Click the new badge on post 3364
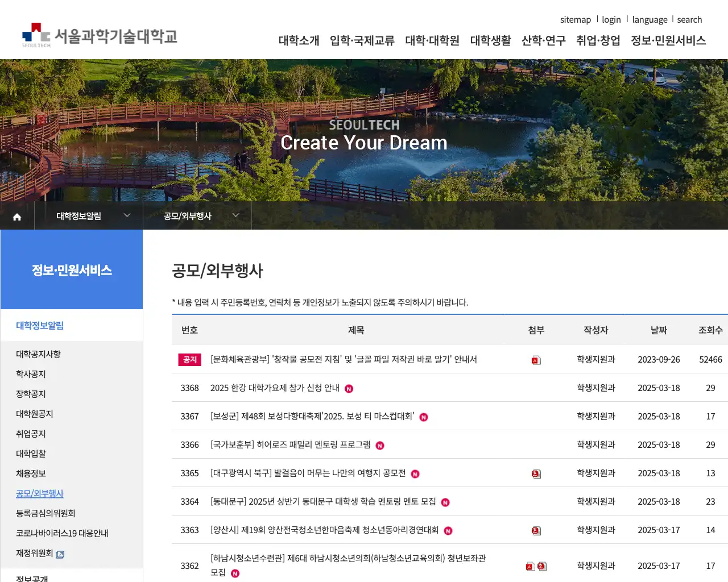This screenshot has width=728, height=582. pos(445,502)
